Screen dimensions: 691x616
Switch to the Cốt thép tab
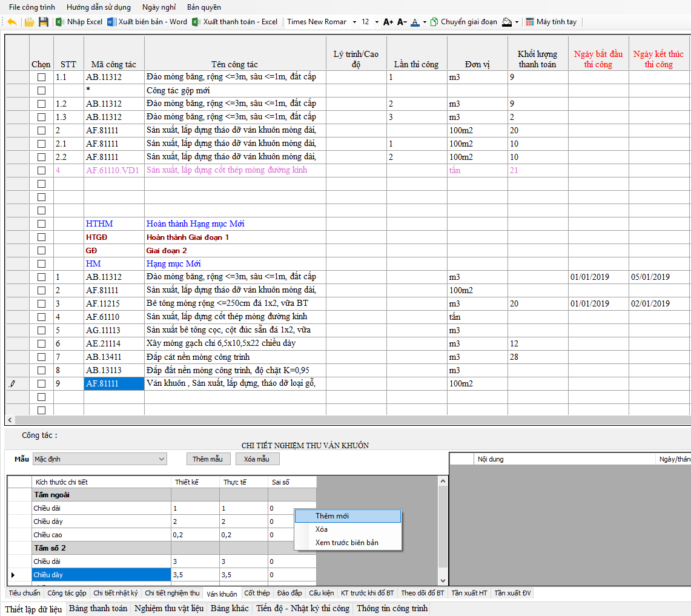point(257,593)
